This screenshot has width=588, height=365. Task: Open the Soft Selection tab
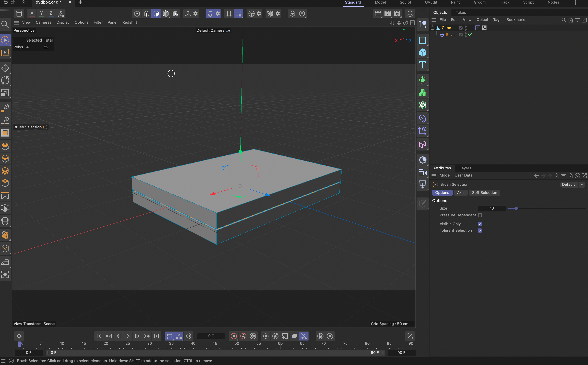[x=484, y=193]
